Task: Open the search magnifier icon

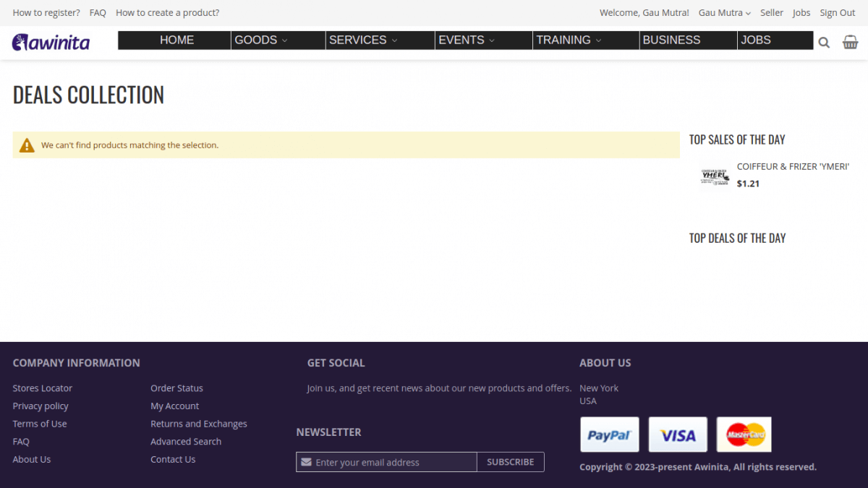Action: (824, 43)
